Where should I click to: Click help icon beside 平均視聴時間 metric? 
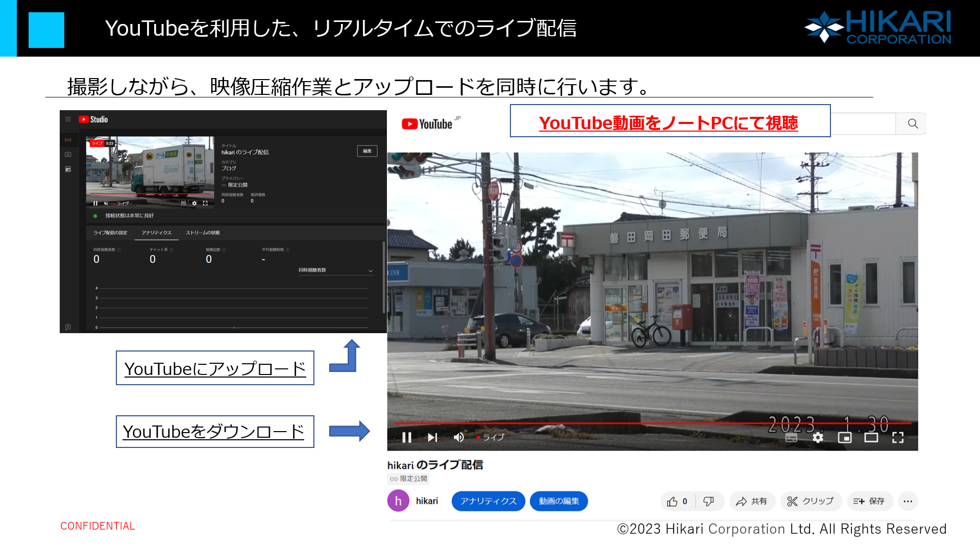[x=287, y=250]
